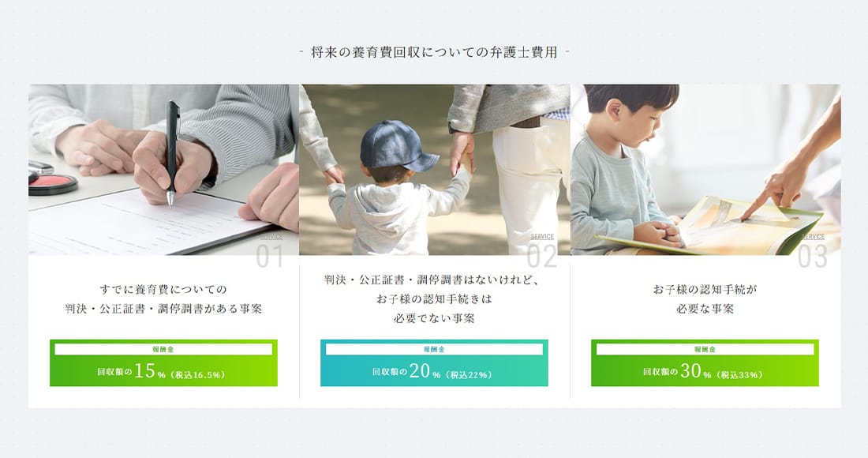Click the 報酬金 label in first card

pos(163,350)
